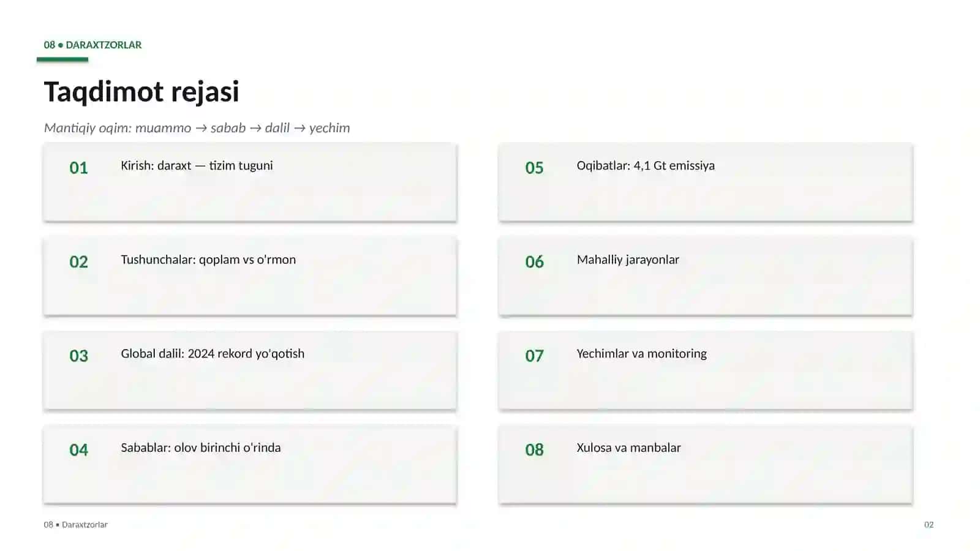Select the 'Global dalil: 2024 rekord yo'qotish' entry
The height and width of the screenshot is (551, 980).
250,370
